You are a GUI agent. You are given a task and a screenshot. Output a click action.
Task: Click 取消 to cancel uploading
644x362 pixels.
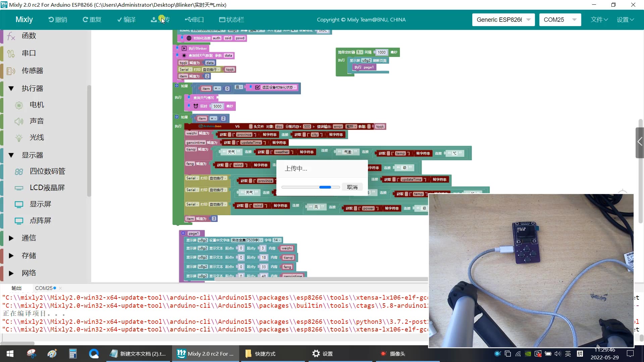click(352, 187)
